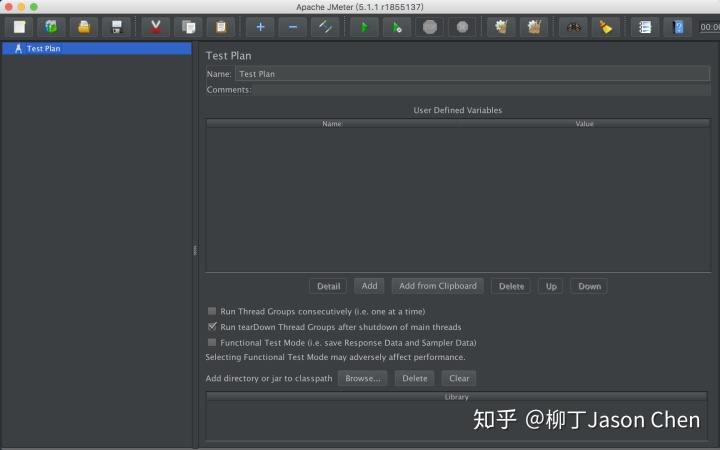Click Delete button under variables table

point(511,286)
